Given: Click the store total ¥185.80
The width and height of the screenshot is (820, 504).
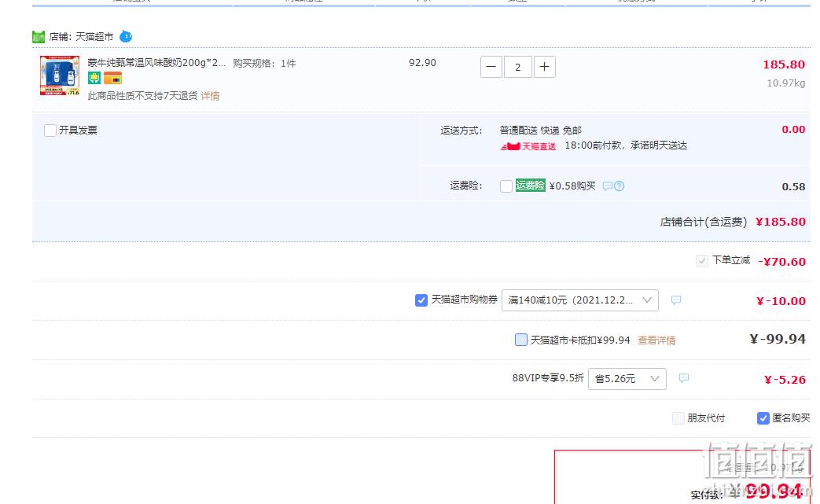Looking at the screenshot, I should [x=780, y=222].
